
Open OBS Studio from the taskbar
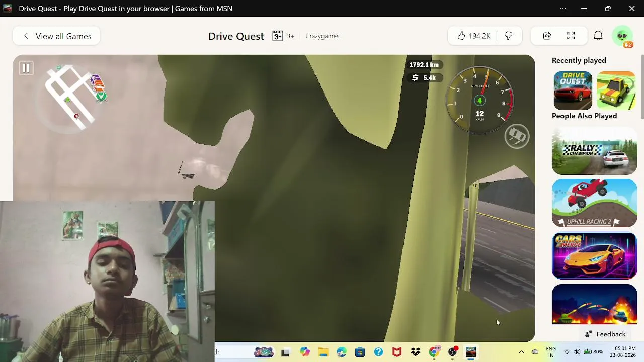(x=453, y=352)
